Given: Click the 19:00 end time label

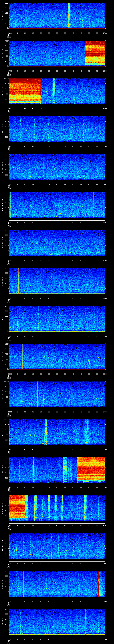Looking at the screenshot, I should (105, 109).
